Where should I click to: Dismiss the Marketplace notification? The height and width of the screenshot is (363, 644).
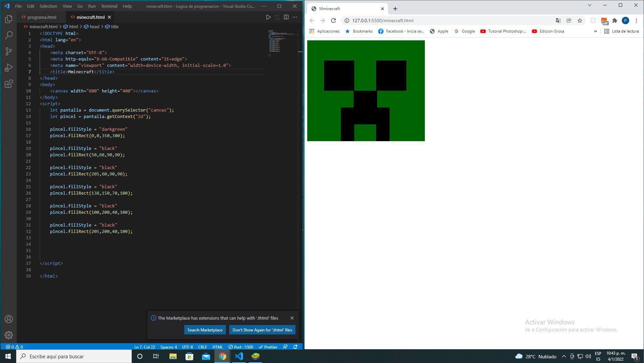tap(292, 318)
